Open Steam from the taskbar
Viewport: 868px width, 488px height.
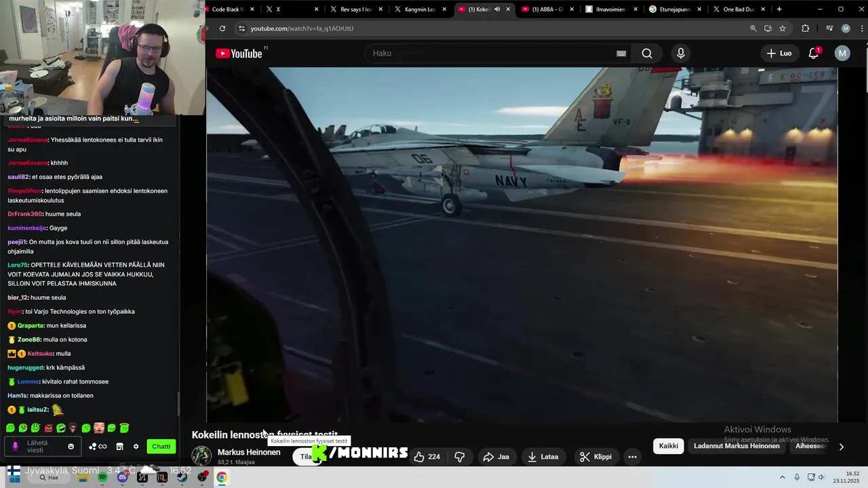pos(182,477)
